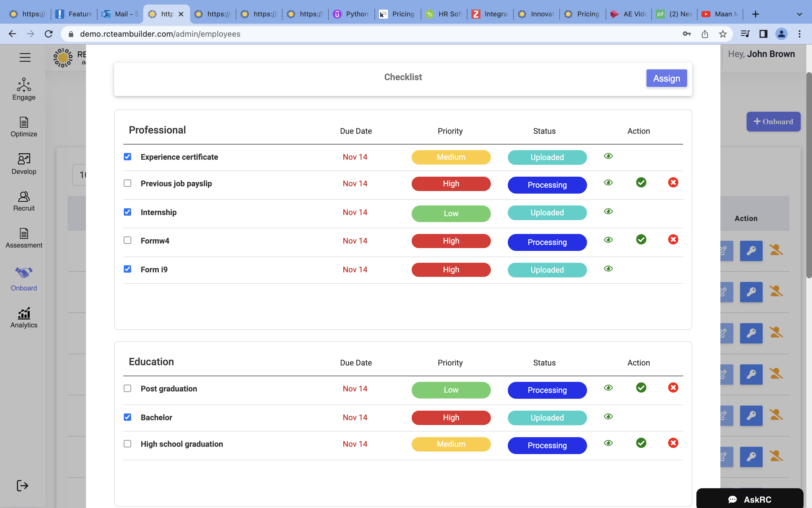This screenshot has height=508, width=812.
Task: Bookmark this page with the star icon
Action: 723,34
